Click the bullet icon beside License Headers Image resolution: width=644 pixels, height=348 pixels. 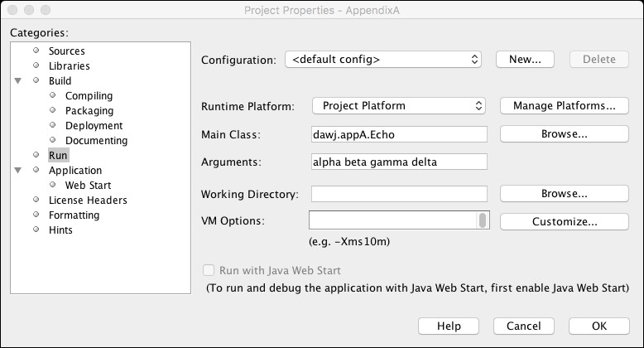(36, 200)
